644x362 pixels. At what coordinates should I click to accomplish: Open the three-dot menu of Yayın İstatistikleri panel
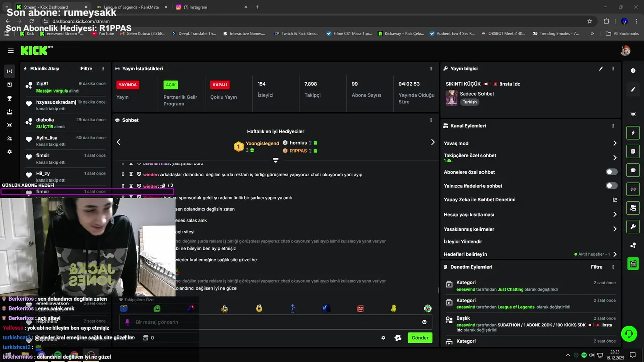(431, 69)
